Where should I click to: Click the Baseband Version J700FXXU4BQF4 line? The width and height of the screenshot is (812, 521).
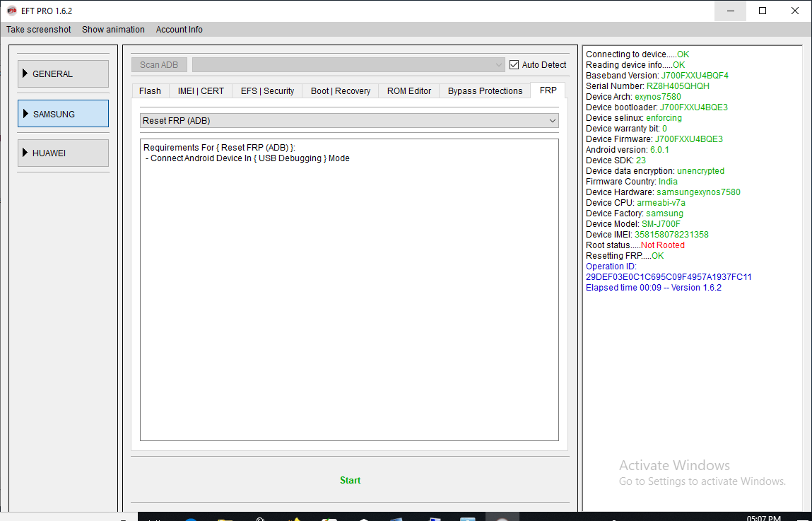(657, 76)
